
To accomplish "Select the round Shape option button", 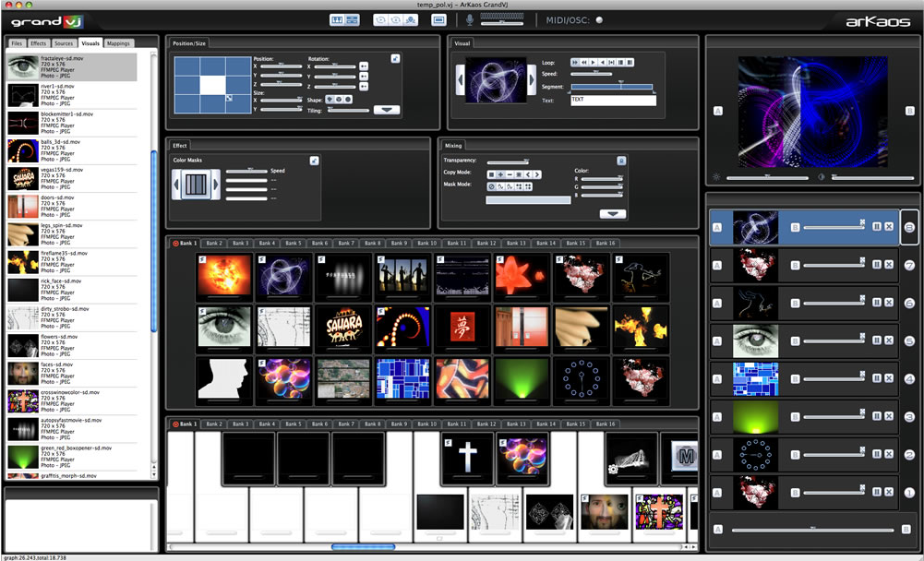I will point(348,100).
